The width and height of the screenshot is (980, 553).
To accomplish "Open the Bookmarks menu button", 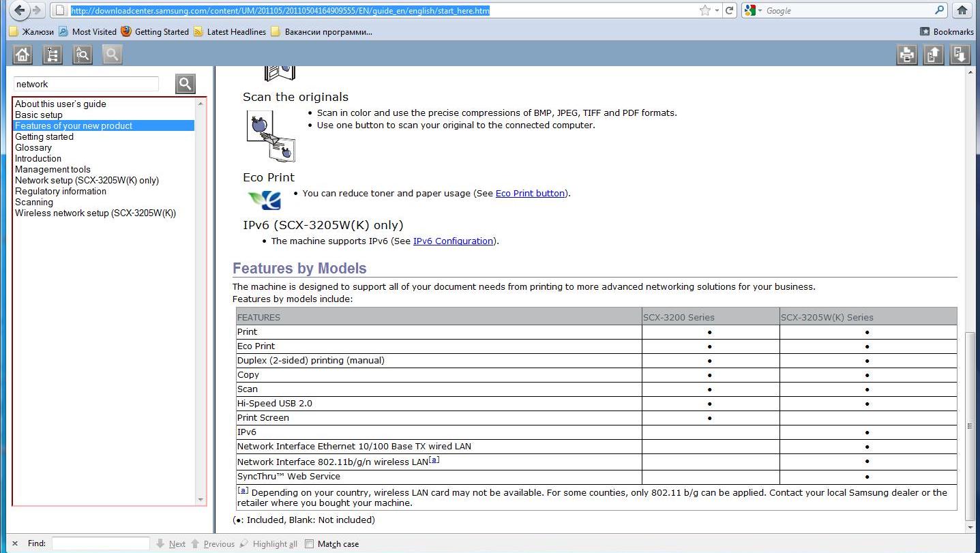I will point(947,31).
